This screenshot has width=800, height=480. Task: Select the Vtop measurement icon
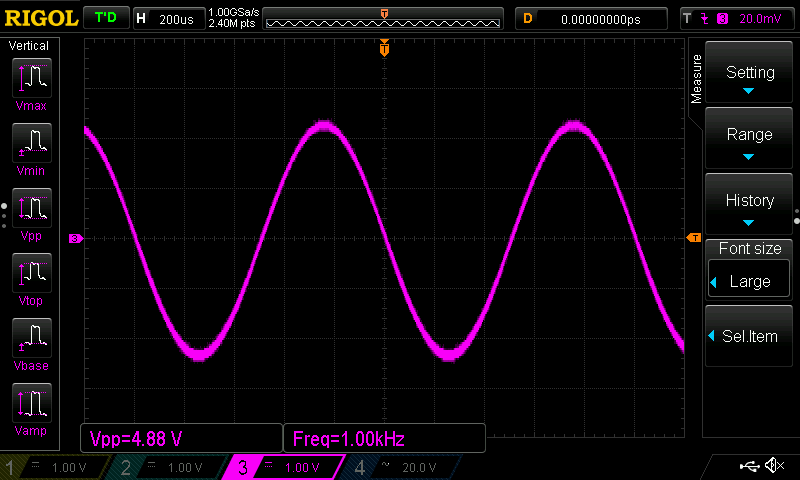coord(32,272)
